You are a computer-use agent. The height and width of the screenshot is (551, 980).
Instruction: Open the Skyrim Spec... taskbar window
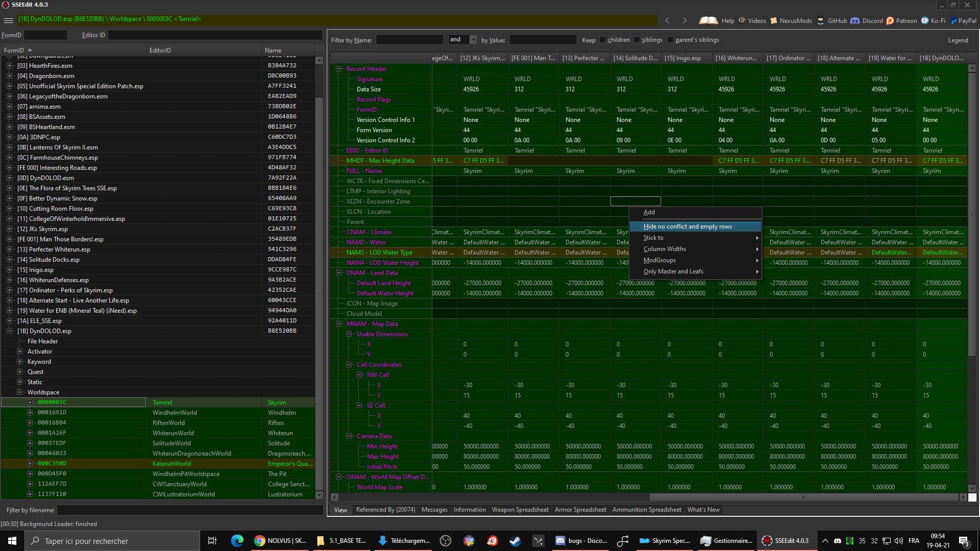pyautogui.click(x=665, y=541)
